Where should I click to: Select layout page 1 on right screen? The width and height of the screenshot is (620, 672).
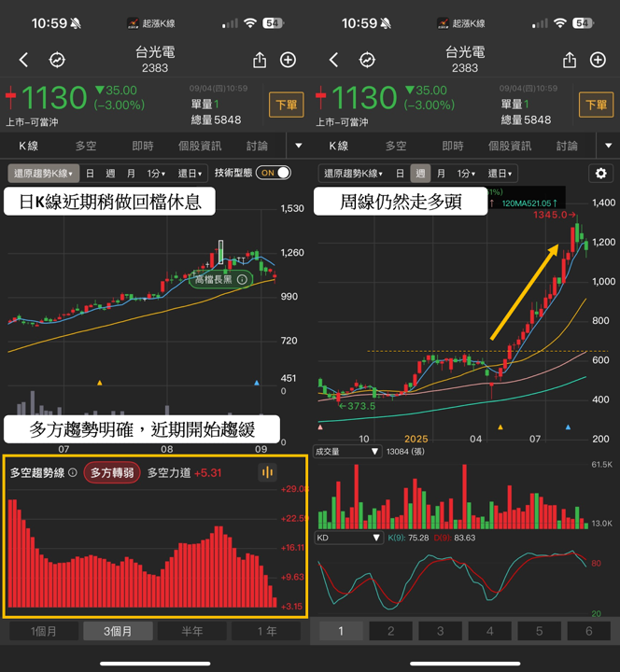[x=341, y=631]
